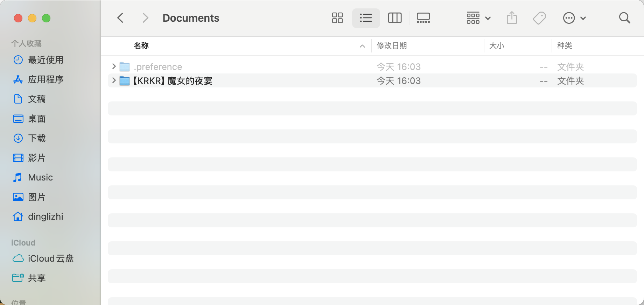Image resolution: width=644 pixels, height=305 pixels.
Task: Sort by 修改日期 column header
Action: pyautogui.click(x=392, y=46)
